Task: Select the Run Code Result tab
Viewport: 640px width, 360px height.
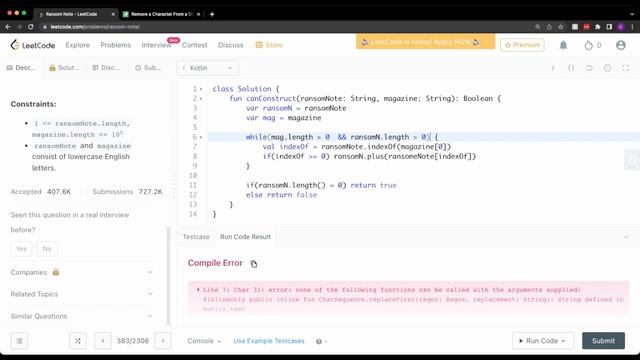Action: click(x=245, y=237)
